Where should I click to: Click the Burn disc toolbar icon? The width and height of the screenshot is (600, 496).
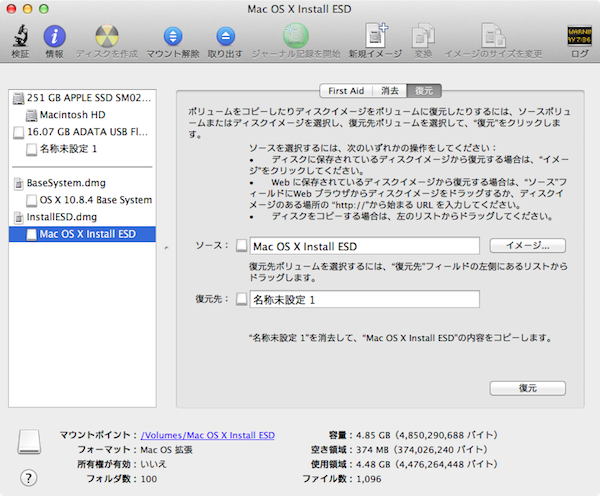(x=107, y=36)
